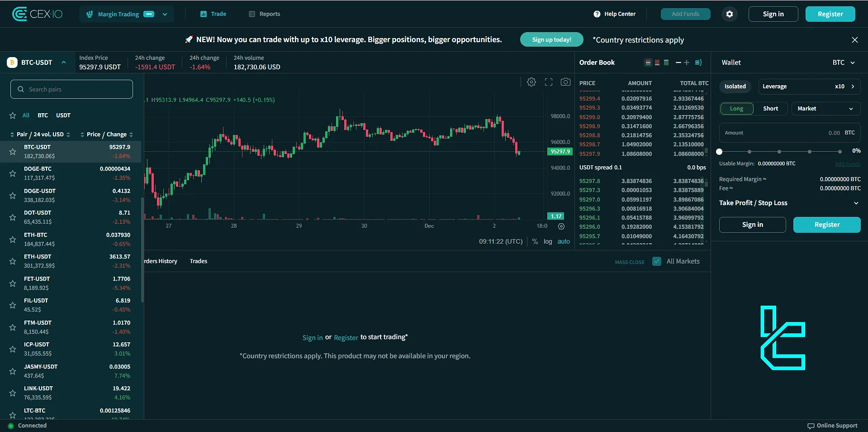Open Margin Trading product dropdown
This screenshot has width=868, height=432.
coord(127,14)
